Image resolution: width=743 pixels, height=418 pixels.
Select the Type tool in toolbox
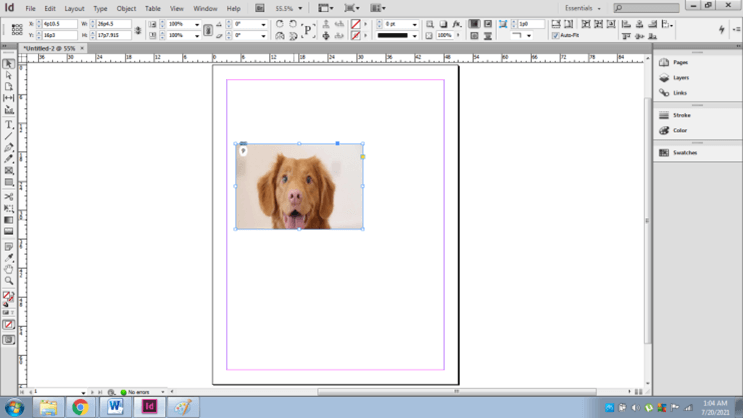(x=9, y=124)
